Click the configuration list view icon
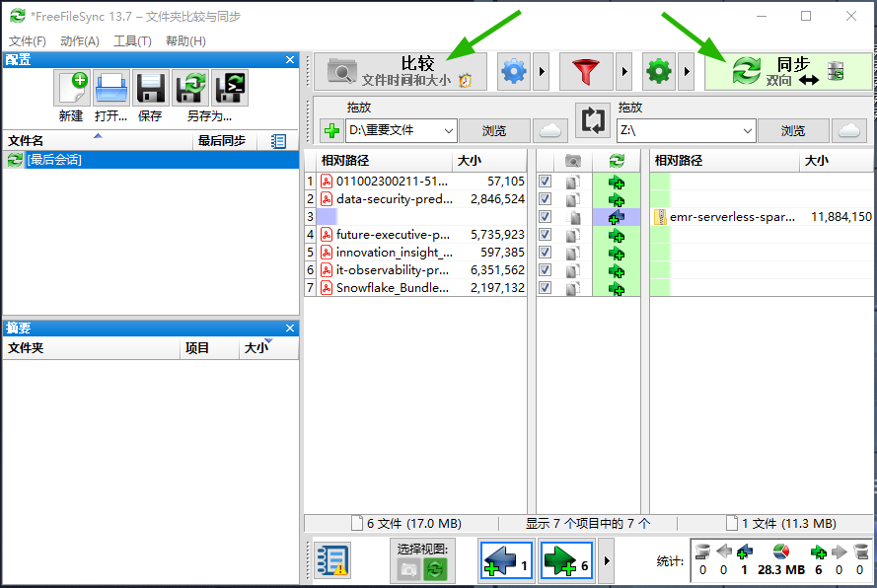The image size is (877, 588). pos(278,141)
